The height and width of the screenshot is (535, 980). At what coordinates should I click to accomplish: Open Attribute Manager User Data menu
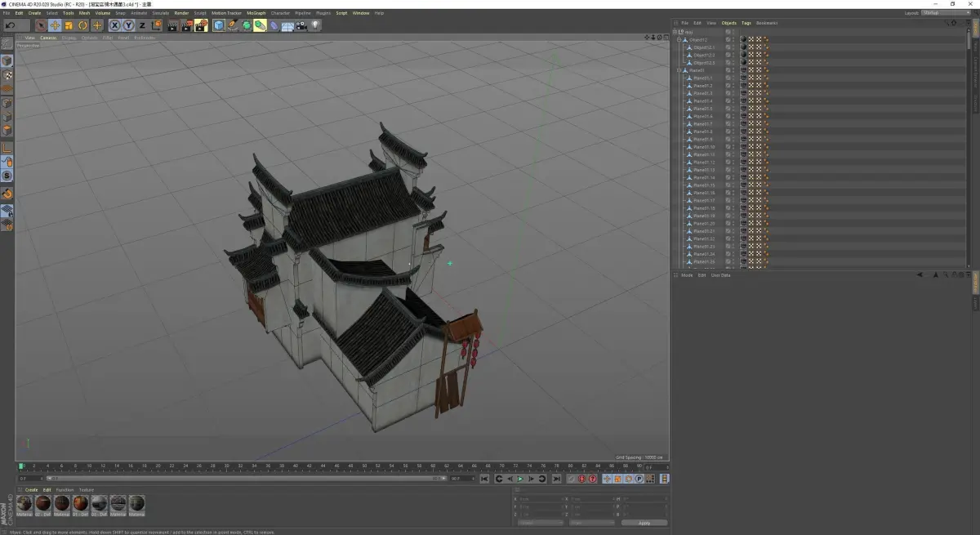coord(720,275)
